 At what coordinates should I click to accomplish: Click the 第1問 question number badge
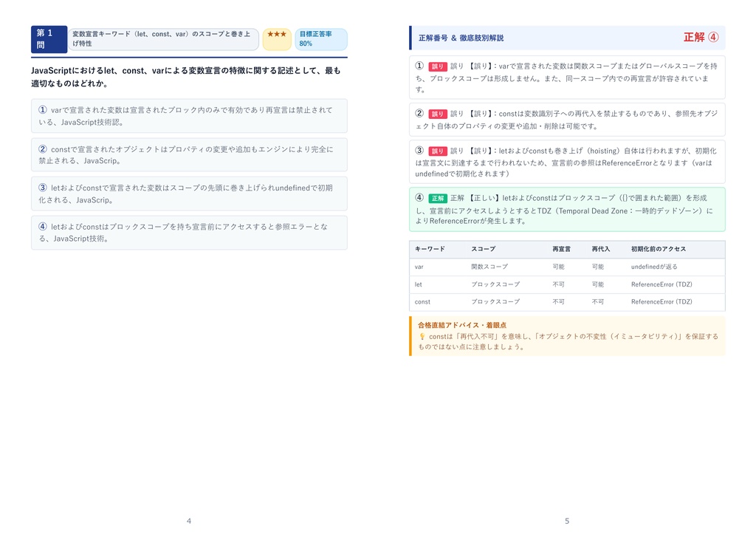pyautogui.click(x=49, y=39)
